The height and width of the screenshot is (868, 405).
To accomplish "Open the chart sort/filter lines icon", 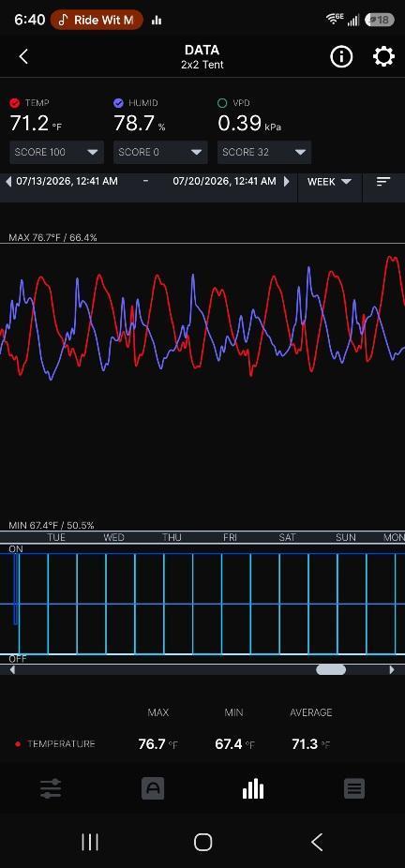I will click(383, 182).
